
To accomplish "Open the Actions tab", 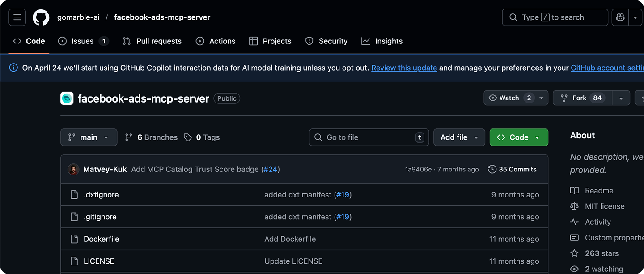I will tap(216, 41).
